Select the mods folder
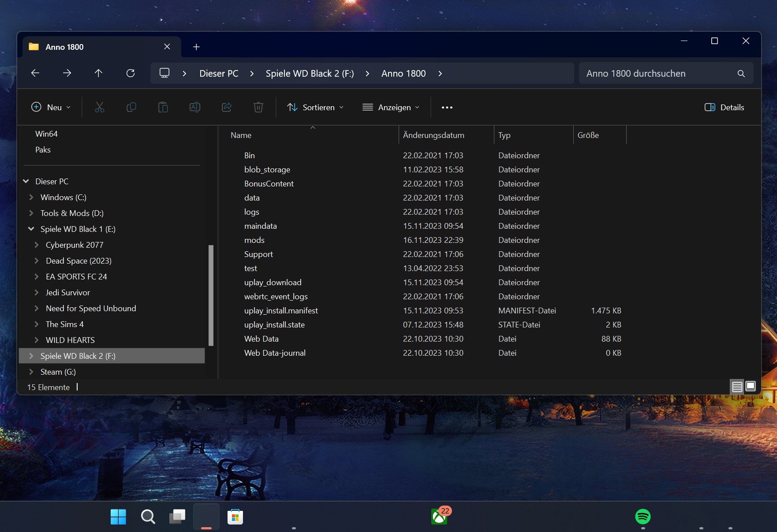This screenshot has width=777, height=532. tap(254, 240)
